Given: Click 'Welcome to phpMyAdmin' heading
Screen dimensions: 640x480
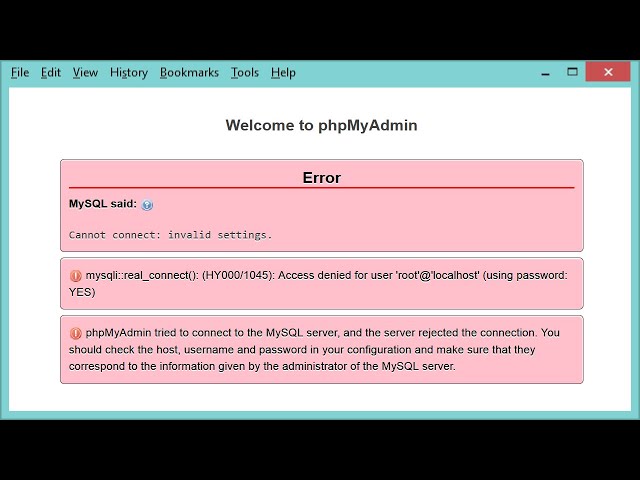Looking at the screenshot, I should tap(322, 125).
